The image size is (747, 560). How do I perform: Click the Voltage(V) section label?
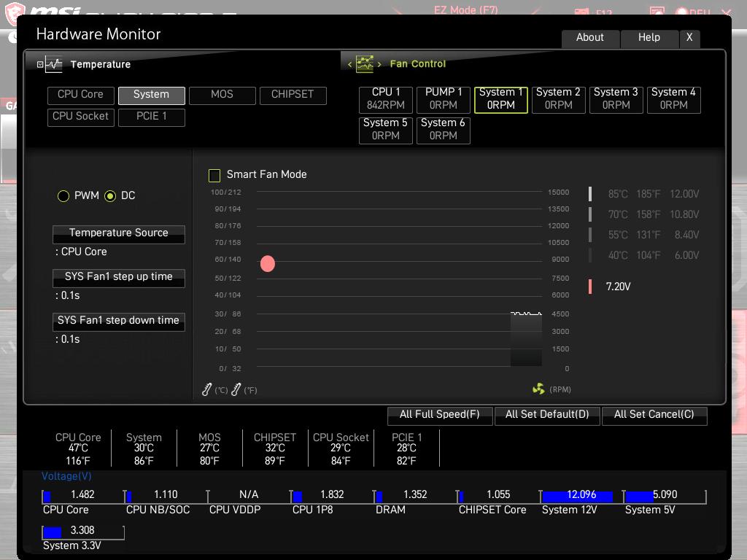(66, 476)
